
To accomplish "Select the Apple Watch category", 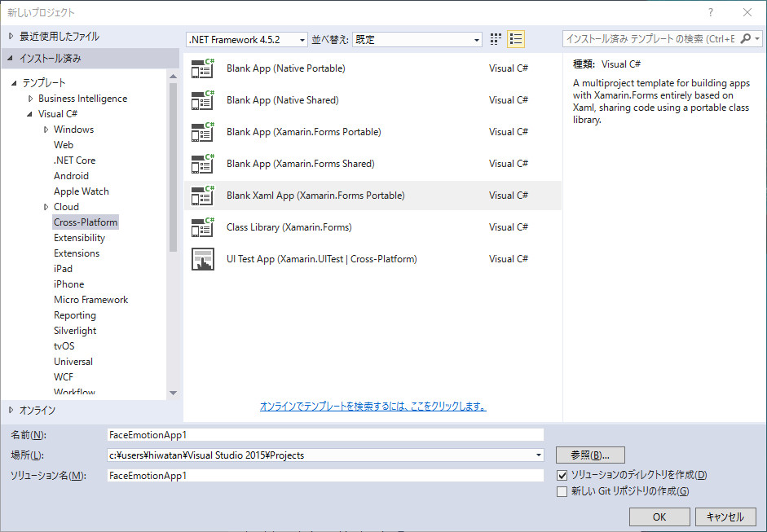I will pyautogui.click(x=82, y=191).
